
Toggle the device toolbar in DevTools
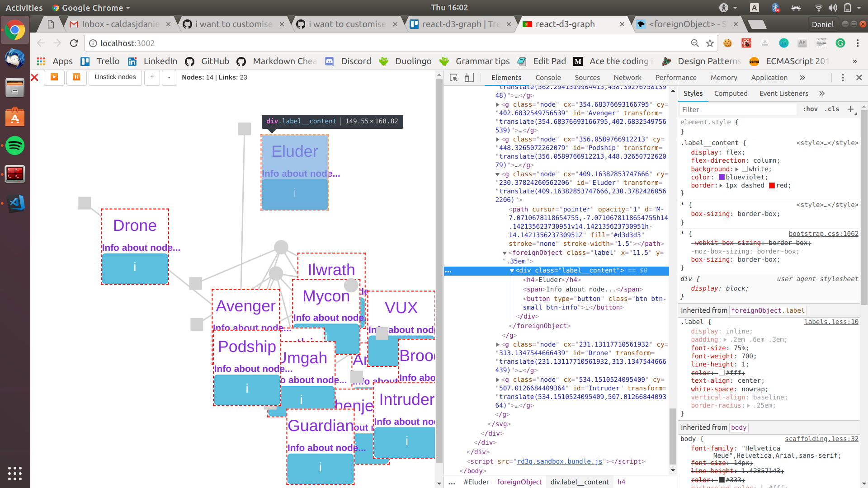(469, 78)
